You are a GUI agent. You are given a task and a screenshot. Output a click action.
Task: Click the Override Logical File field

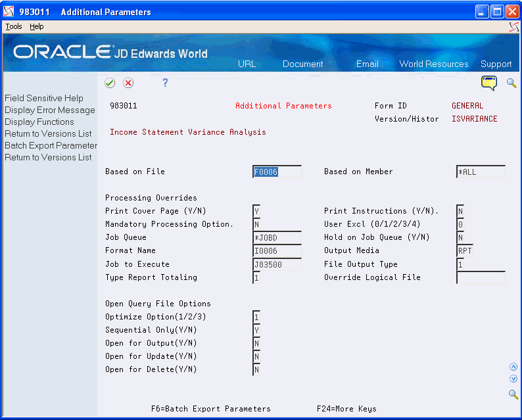click(481, 277)
